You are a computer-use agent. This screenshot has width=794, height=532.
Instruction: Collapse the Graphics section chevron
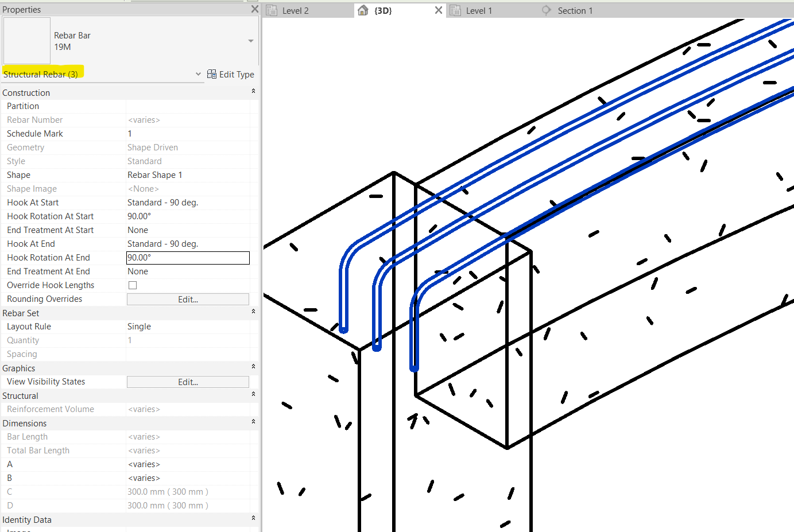point(253,366)
